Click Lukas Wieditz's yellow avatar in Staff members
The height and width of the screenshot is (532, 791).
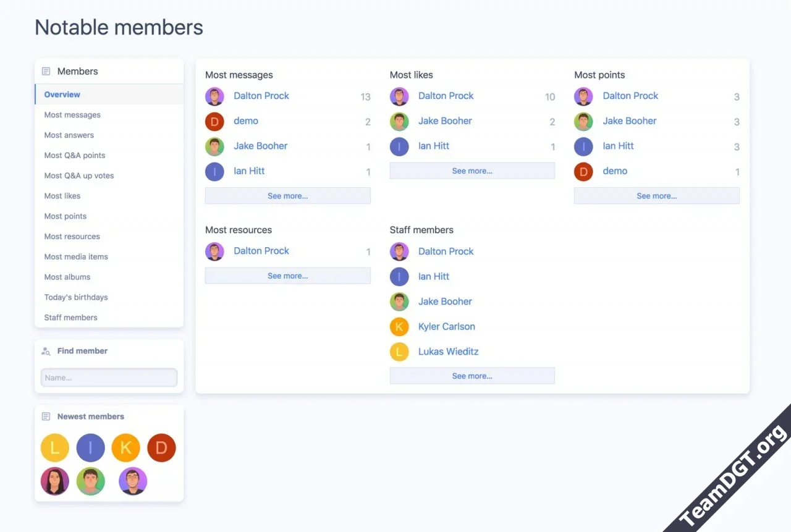point(399,352)
